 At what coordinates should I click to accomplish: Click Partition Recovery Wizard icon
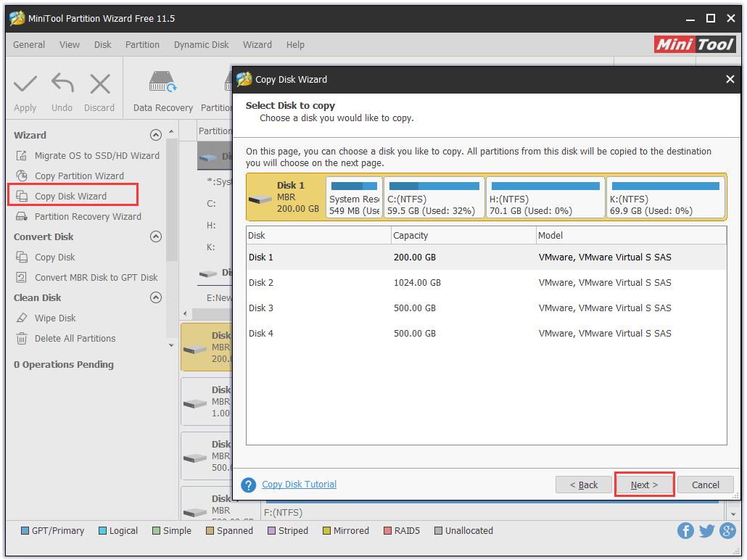pyautogui.click(x=22, y=217)
